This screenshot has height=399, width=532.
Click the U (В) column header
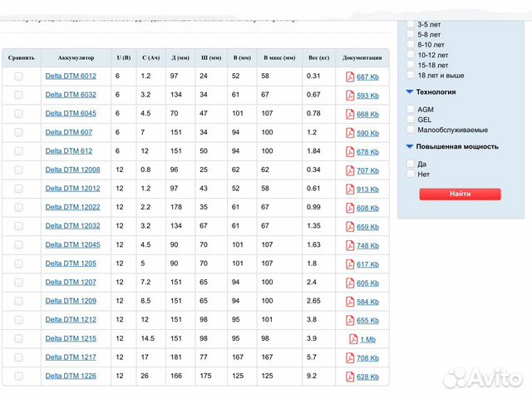[124, 57]
